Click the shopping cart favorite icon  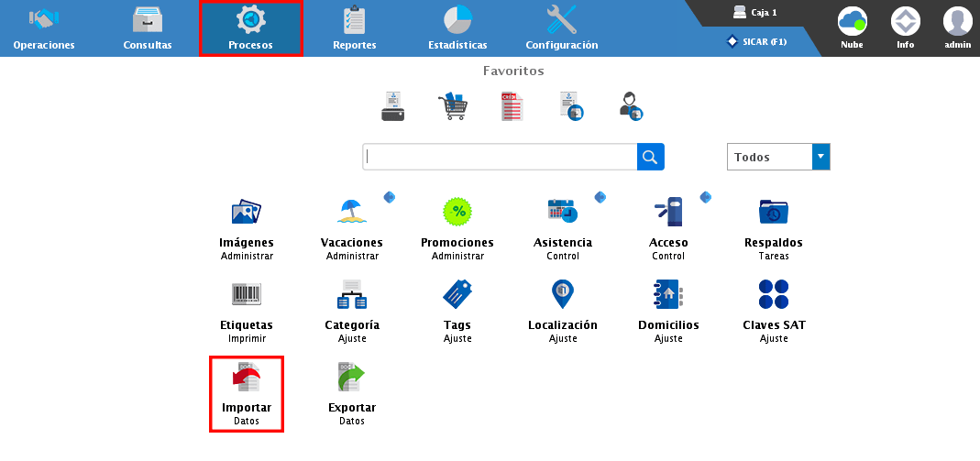(x=453, y=106)
